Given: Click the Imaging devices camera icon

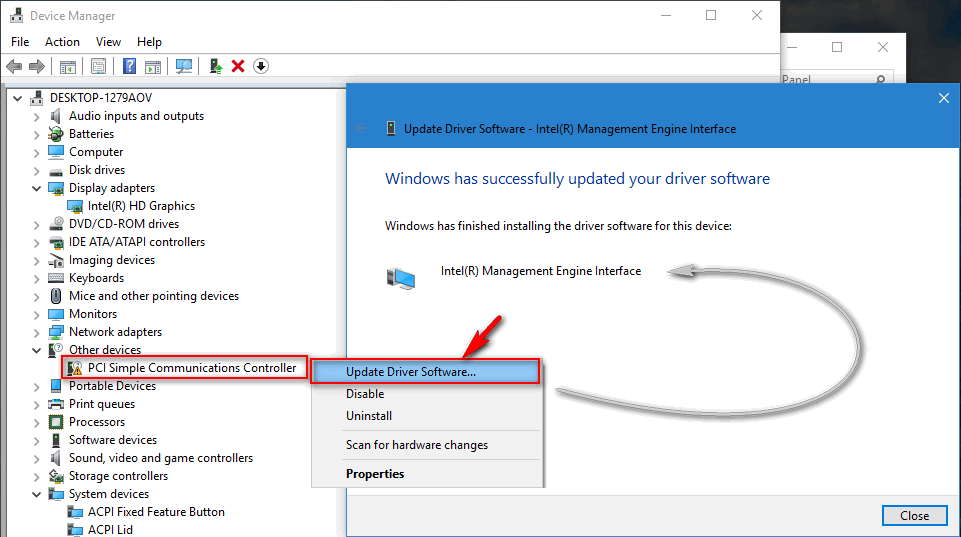Looking at the screenshot, I should pos(56,260).
